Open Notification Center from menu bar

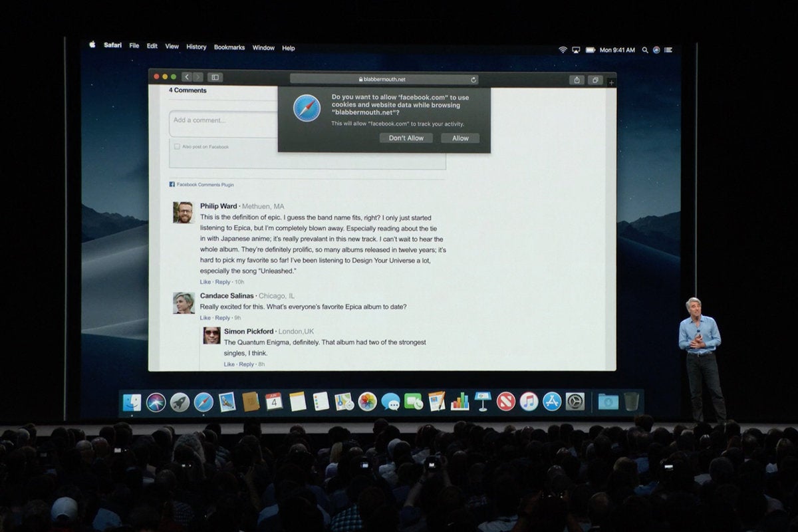[668, 50]
